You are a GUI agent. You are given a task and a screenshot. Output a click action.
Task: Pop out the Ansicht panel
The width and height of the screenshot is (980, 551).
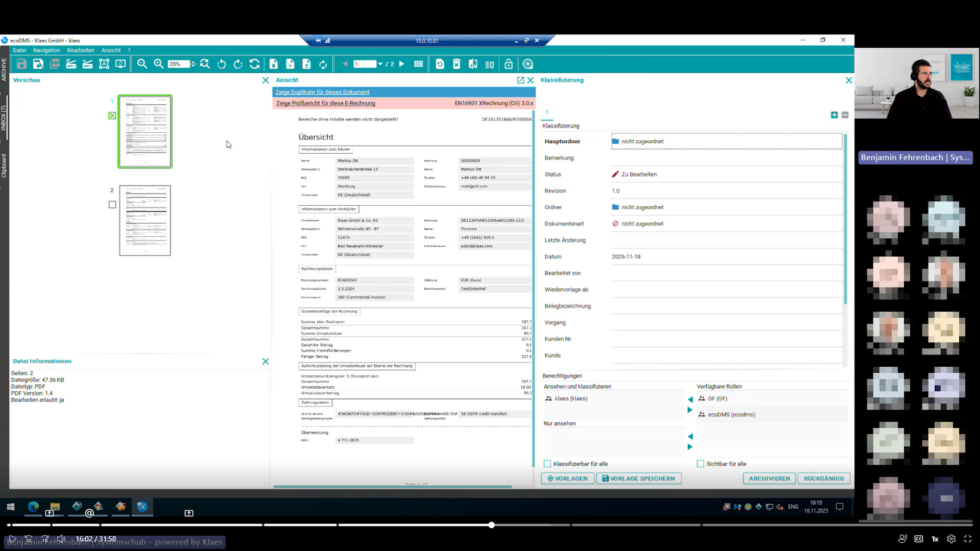pyautogui.click(x=521, y=80)
